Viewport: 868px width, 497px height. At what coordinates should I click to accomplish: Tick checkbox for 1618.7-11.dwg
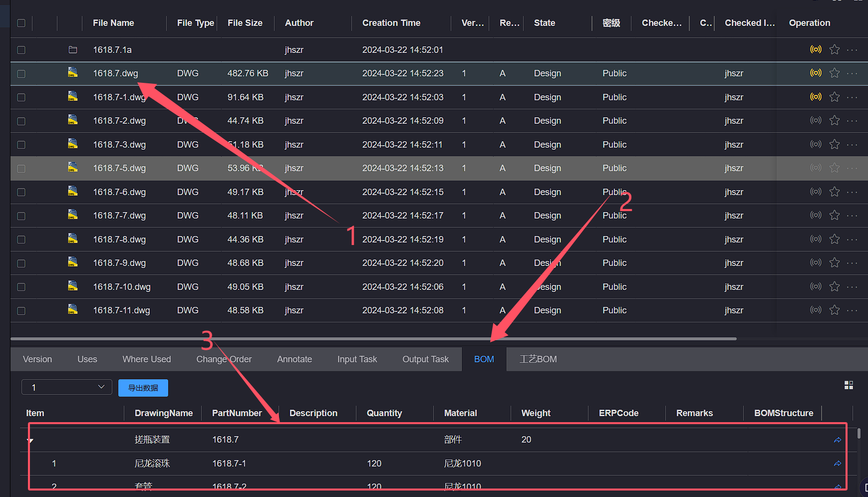point(21,311)
